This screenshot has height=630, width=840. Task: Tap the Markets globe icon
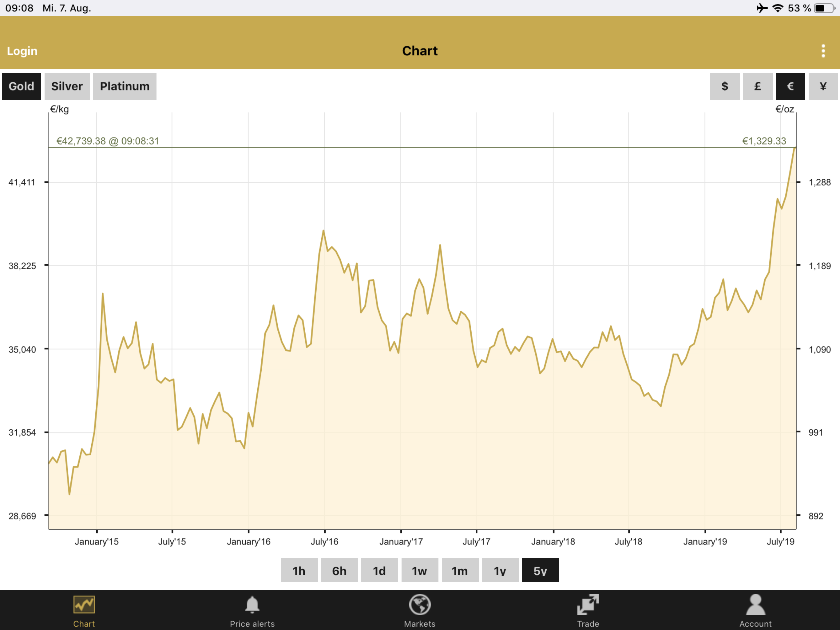[x=420, y=605]
